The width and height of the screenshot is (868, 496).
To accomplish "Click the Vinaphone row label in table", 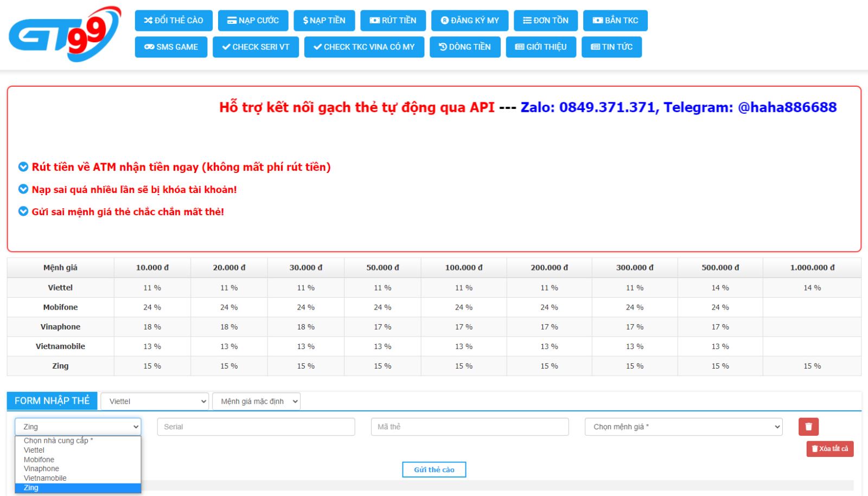I will pos(60,327).
